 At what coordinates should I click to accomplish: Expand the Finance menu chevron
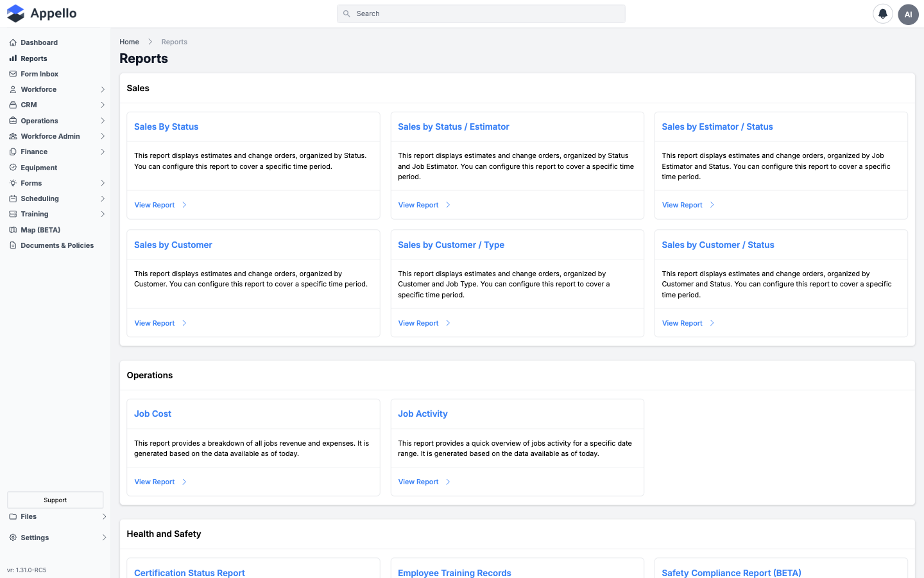pos(103,152)
